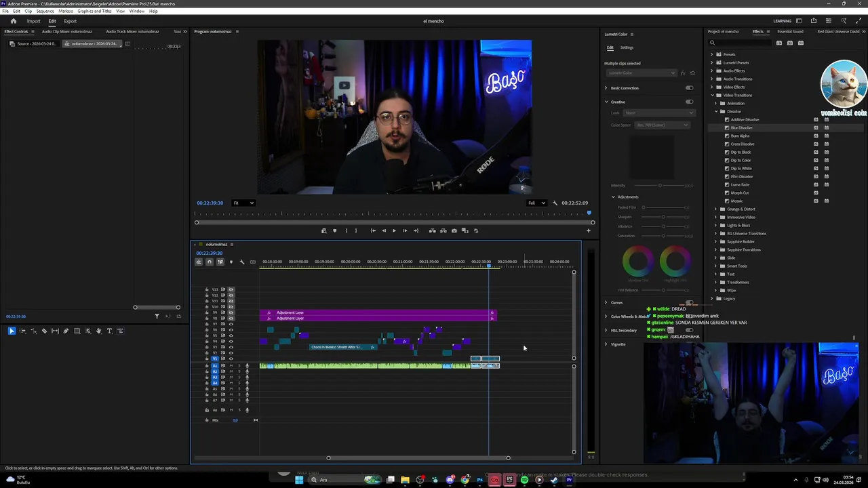Expand the Presets folder in Effects

coord(712,54)
